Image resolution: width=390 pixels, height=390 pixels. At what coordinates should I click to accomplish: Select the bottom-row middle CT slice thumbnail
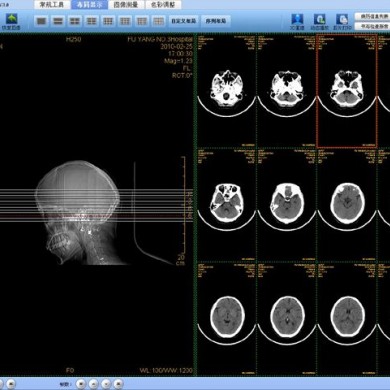[286, 319]
